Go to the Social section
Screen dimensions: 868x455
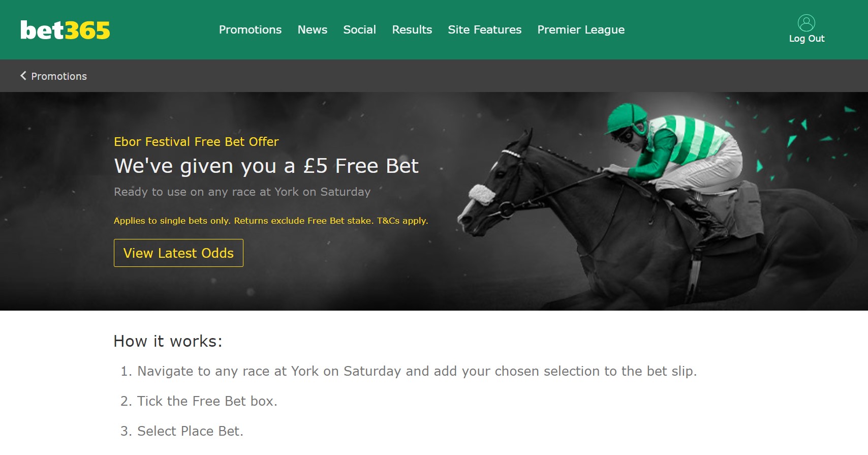(x=360, y=29)
